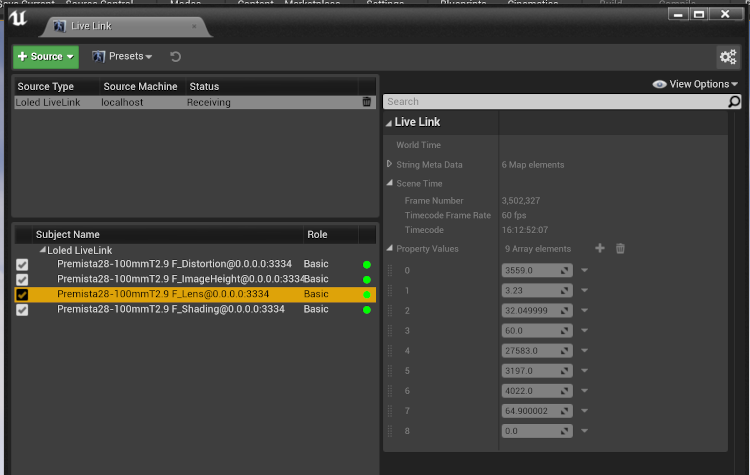Screen dimensions: 750x475
Task: Empty the Property Values array with trash icon
Action: pyautogui.click(x=620, y=249)
